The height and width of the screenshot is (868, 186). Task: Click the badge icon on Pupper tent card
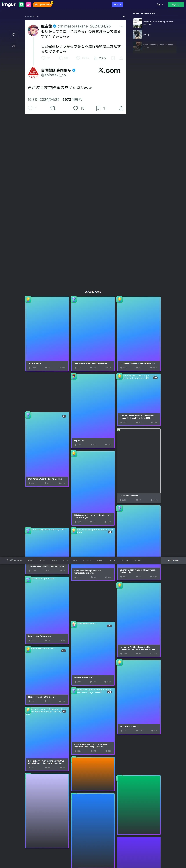click(x=74, y=376)
